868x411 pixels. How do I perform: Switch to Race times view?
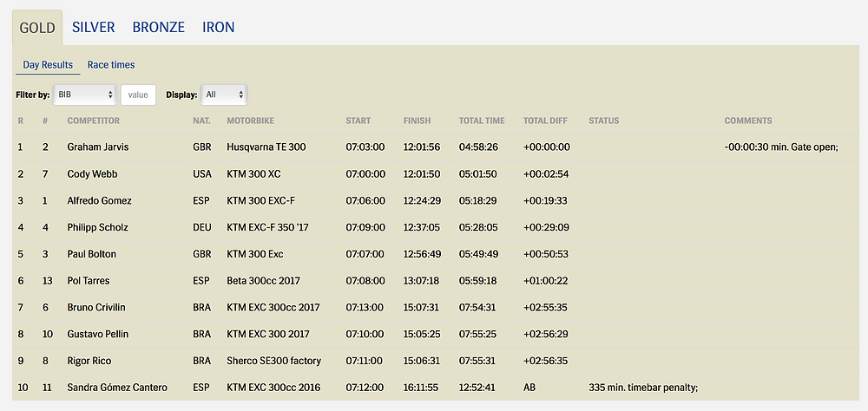(111, 65)
